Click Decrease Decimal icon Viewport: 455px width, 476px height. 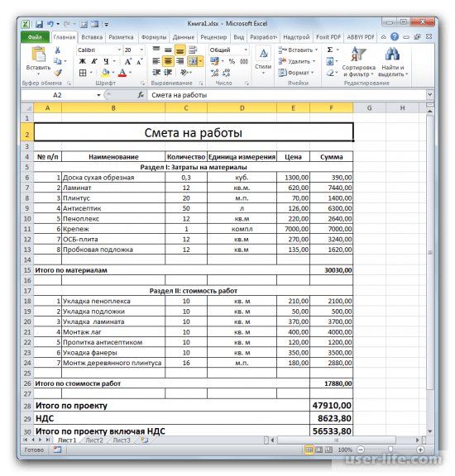tap(226, 73)
